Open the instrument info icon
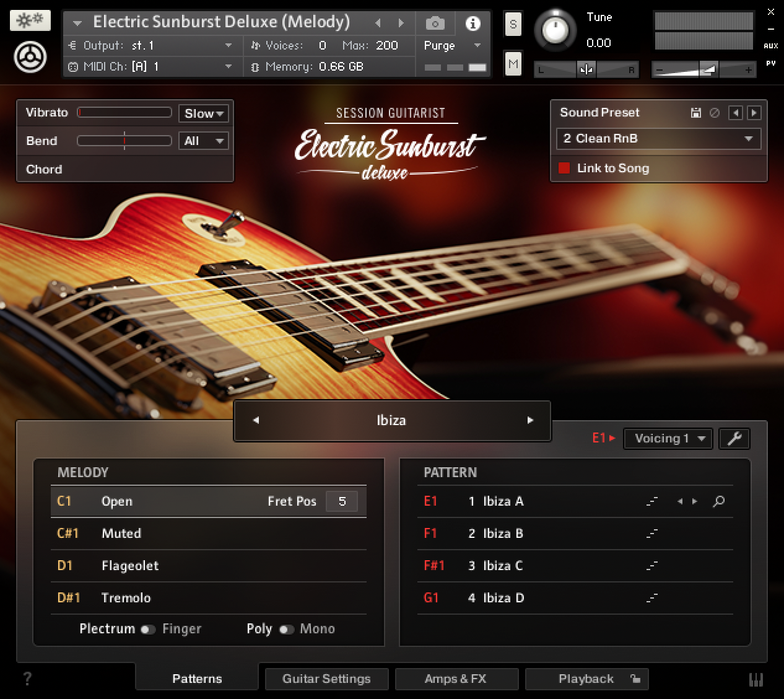 coord(473,24)
